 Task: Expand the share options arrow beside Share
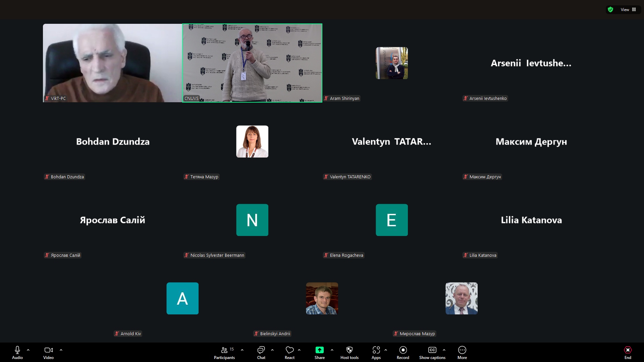pos(332,350)
